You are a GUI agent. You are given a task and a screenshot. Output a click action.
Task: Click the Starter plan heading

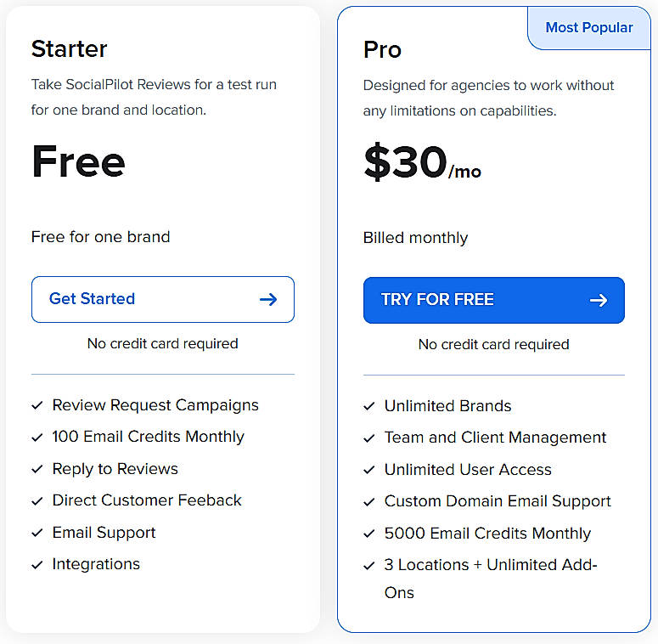coord(70,48)
